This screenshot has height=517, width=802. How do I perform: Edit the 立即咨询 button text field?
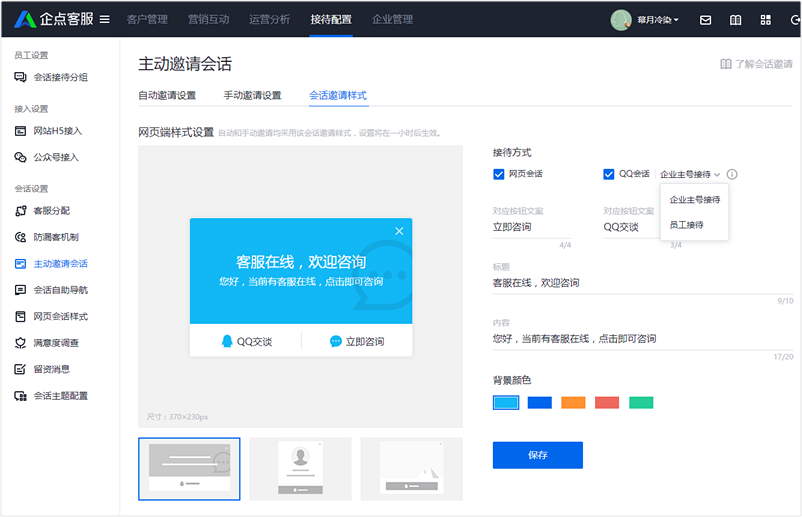pyautogui.click(x=532, y=227)
